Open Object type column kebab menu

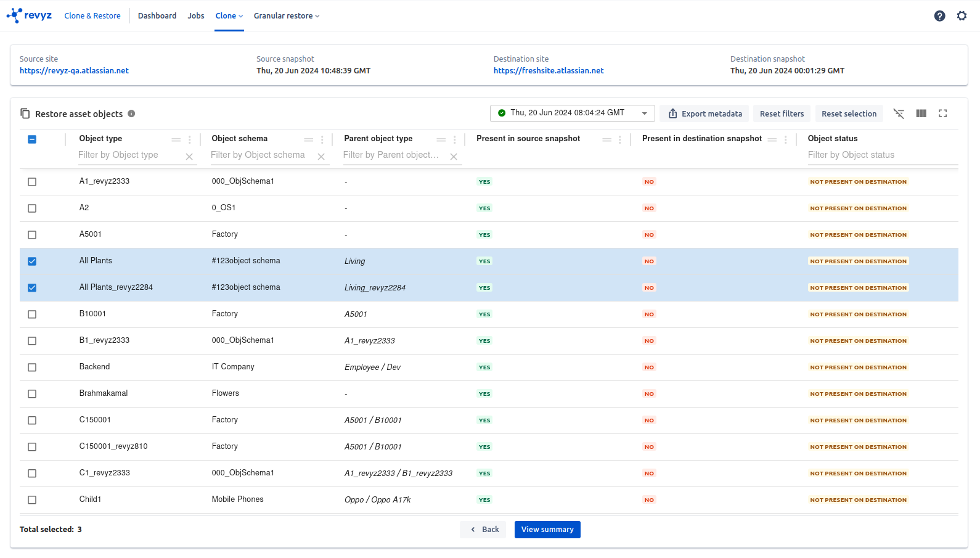190,140
